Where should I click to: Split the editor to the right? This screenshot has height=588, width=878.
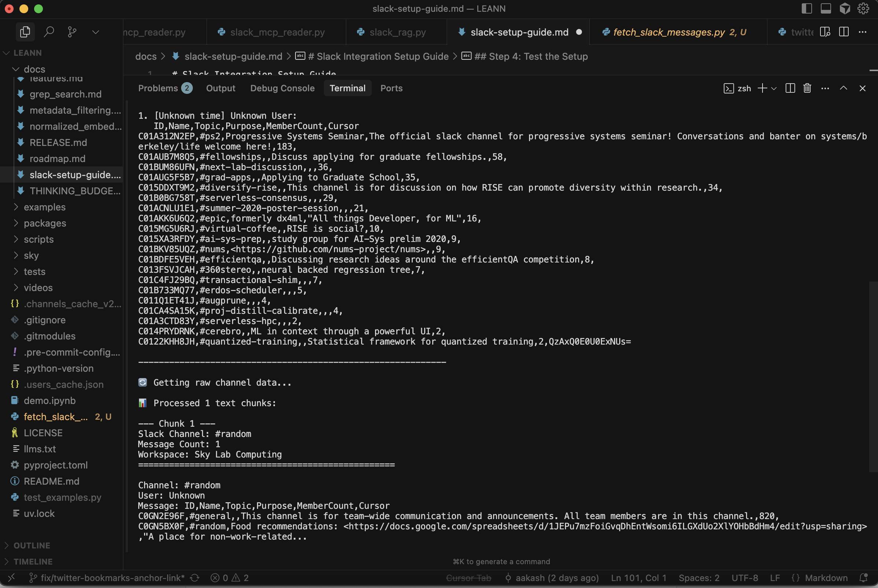[844, 32]
